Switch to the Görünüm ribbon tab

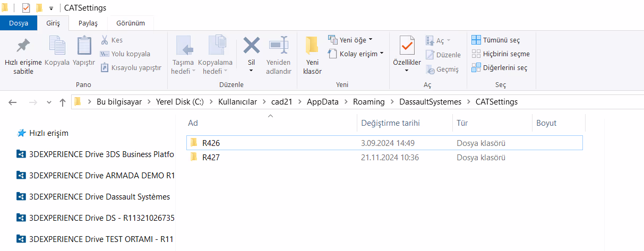coord(131,23)
